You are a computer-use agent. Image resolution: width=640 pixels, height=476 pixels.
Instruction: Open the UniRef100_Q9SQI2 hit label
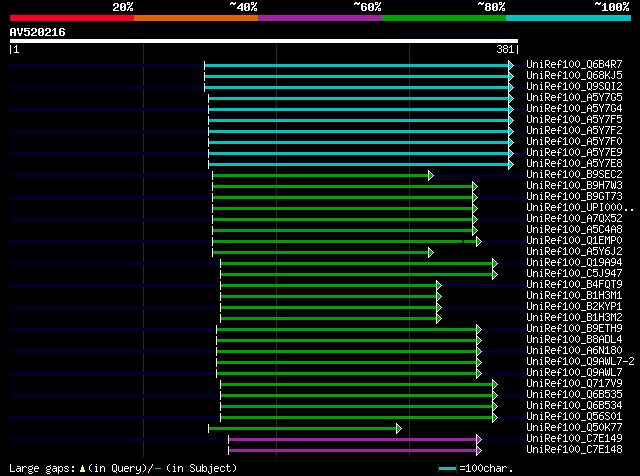(x=574, y=87)
